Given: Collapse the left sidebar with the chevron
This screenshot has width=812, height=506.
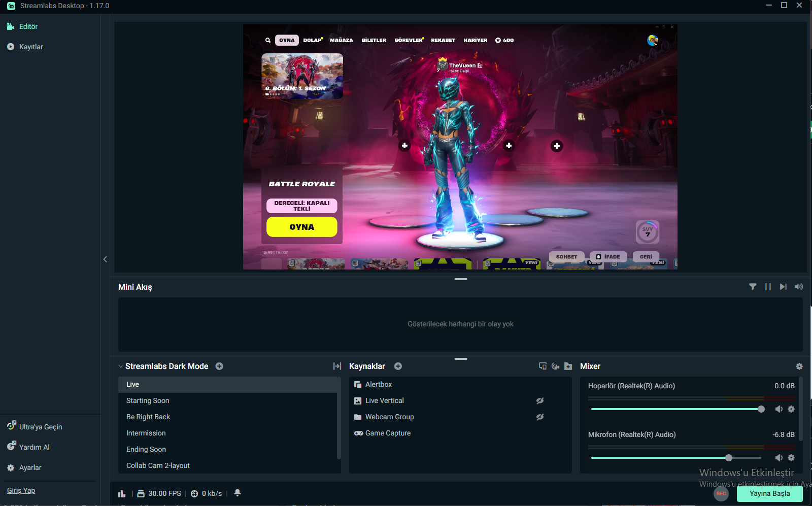Looking at the screenshot, I should coord(105,259).
